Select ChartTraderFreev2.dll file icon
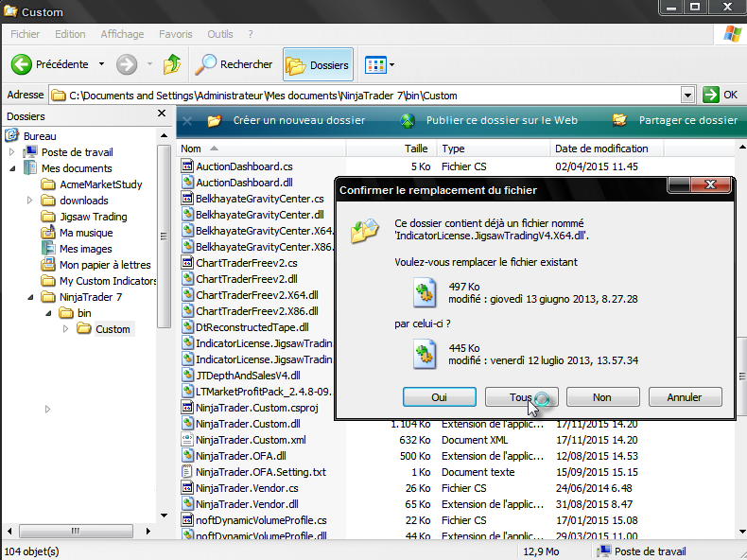747x560 pixels. pos(187,279)
